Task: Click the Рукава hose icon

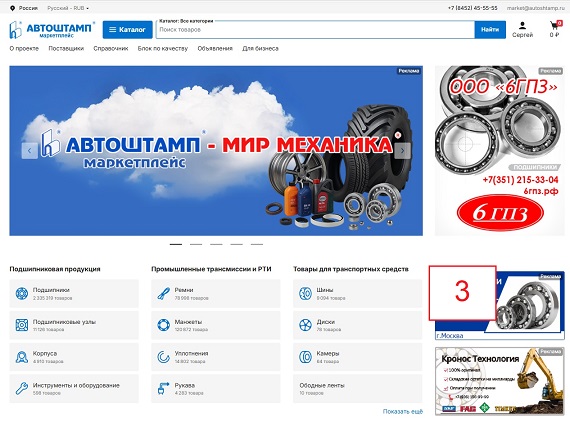Action: point(163,389)
